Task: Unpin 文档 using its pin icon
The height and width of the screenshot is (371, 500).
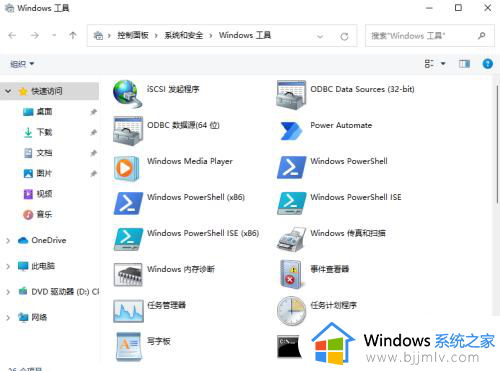Action: point(94,153)
